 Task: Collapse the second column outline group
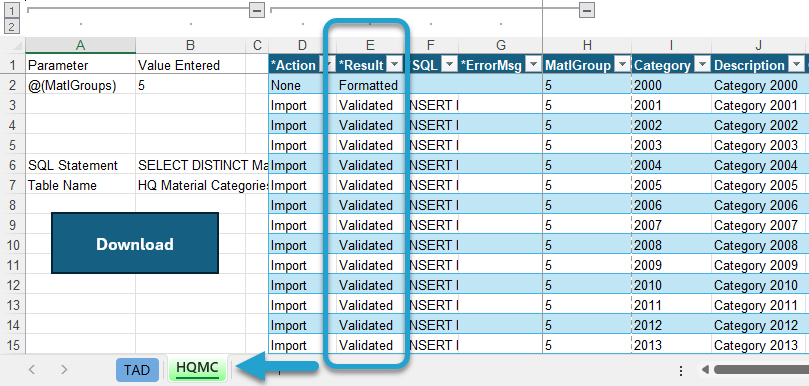pos(587,10)
